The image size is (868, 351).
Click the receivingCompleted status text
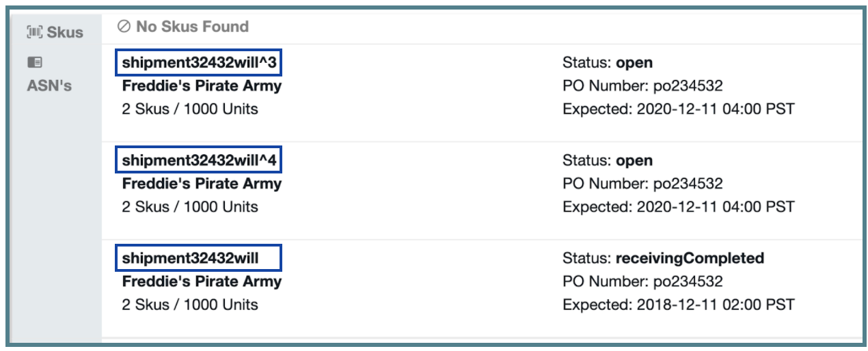[690, 258]
